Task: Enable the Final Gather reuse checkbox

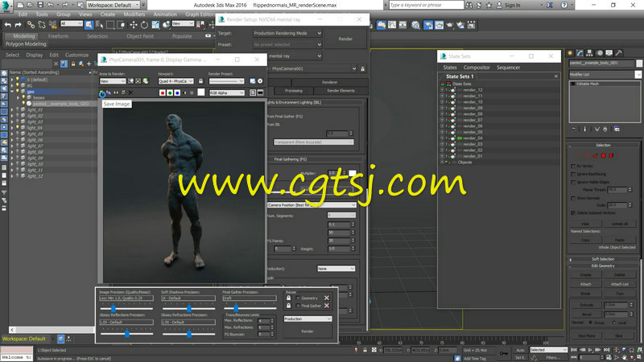Action: click(298, 306)
